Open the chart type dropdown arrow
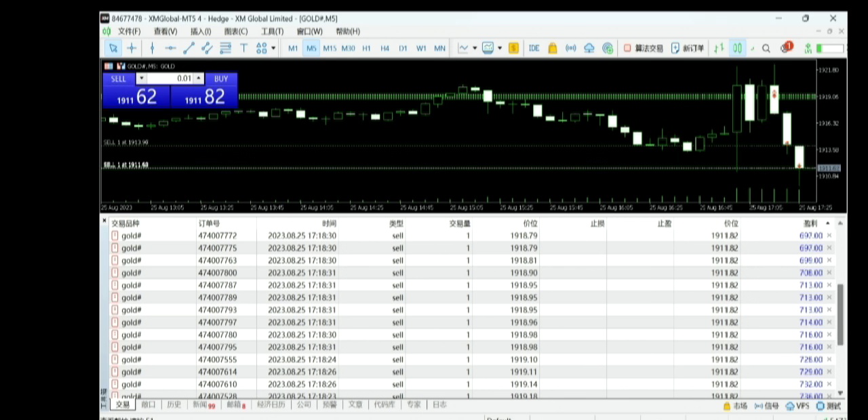Viewport: 868px width, 420px height. [475, 48]
